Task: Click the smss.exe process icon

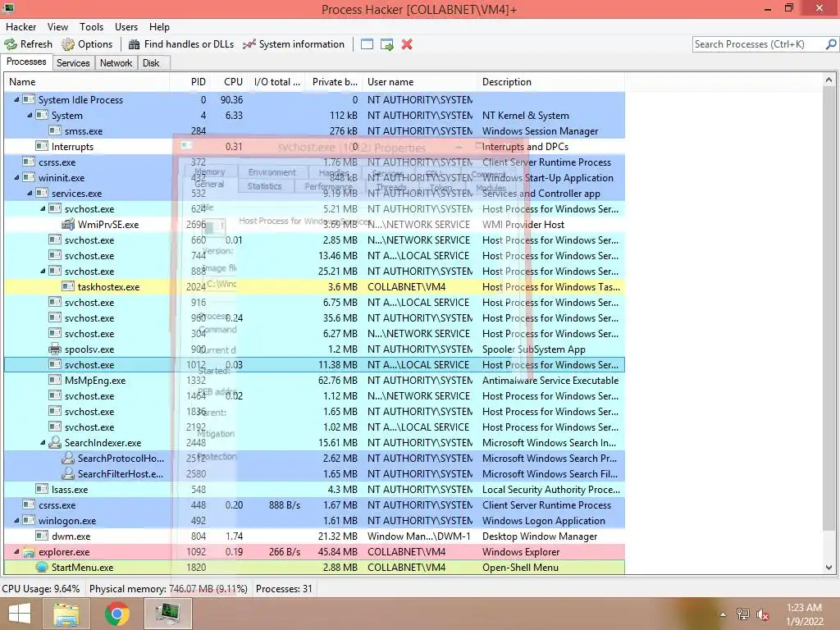Action: pyautogui.click(x=55, y=130)
